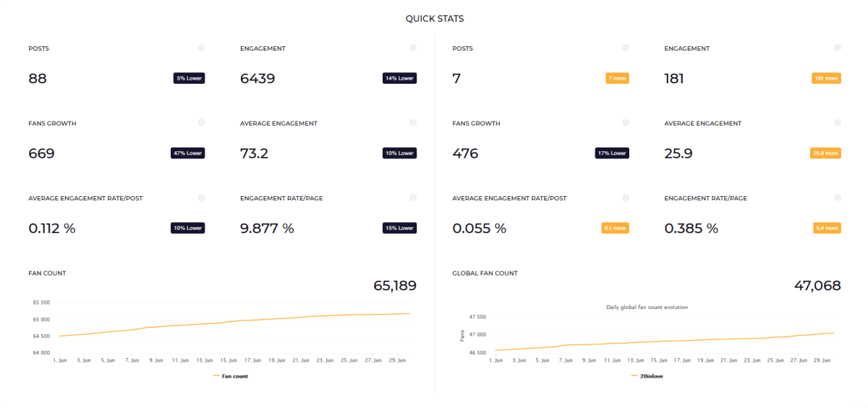The image size is (868, 408).
Task: Click the '15% Lower' badge
Action: 400,228
